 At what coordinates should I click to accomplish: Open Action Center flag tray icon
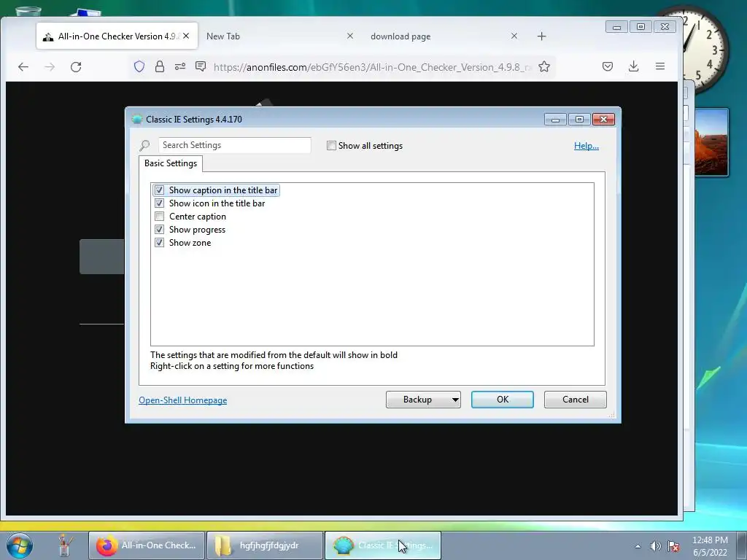673,546
